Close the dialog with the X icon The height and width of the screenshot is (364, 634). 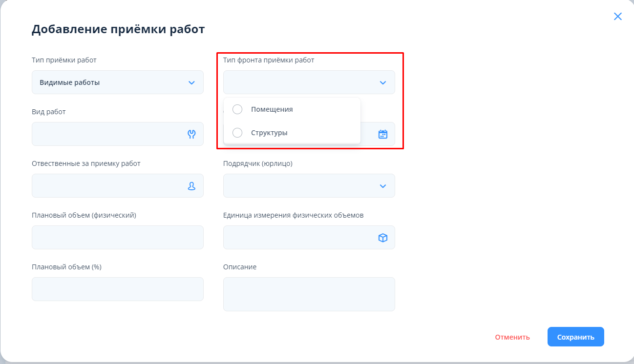[617, 17]
